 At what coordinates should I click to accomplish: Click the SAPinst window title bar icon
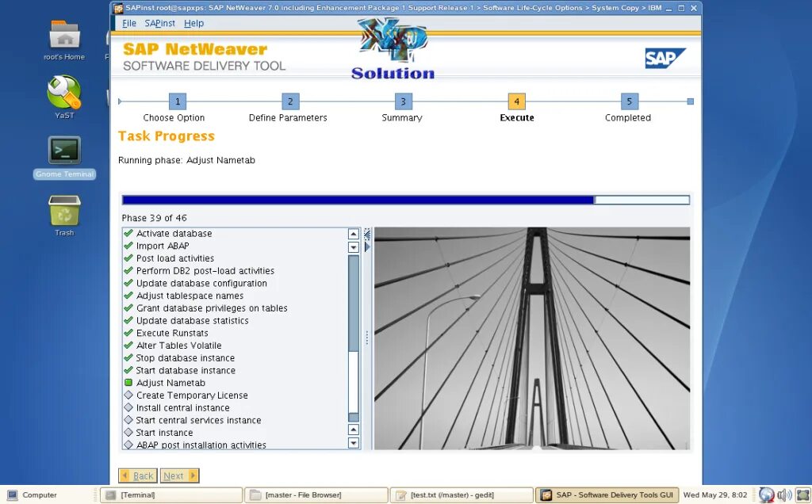coord(118,8)
